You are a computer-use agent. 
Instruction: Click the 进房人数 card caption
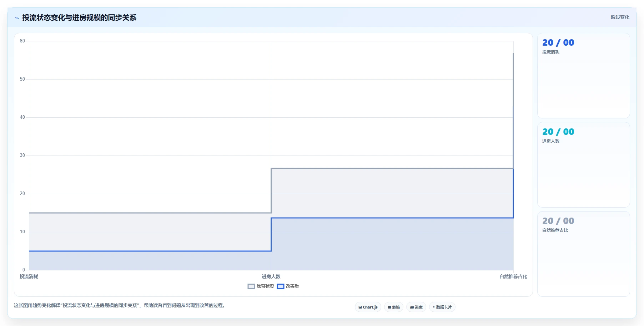pyautogui.click(x=551, y=141)
